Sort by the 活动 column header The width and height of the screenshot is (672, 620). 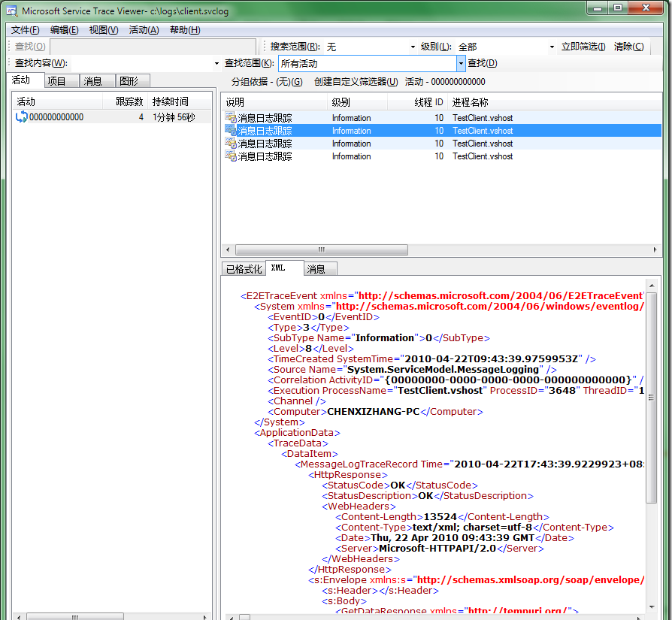click(57, 101)
